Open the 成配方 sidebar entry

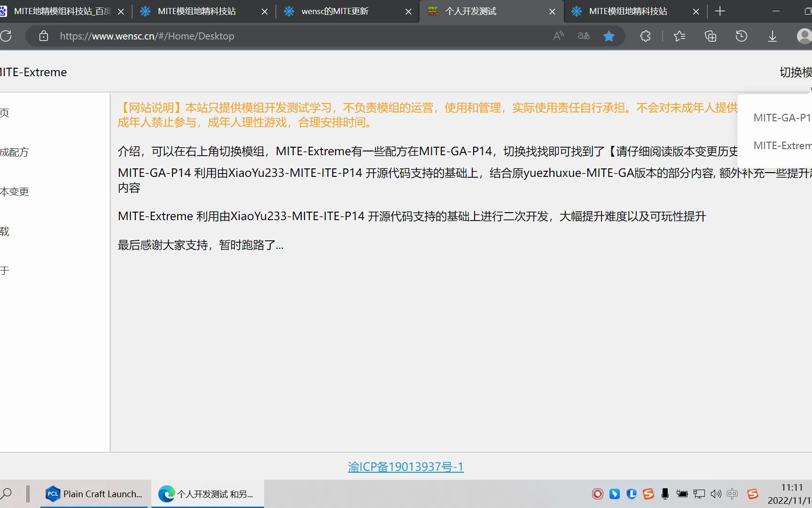tap(14, 152)
